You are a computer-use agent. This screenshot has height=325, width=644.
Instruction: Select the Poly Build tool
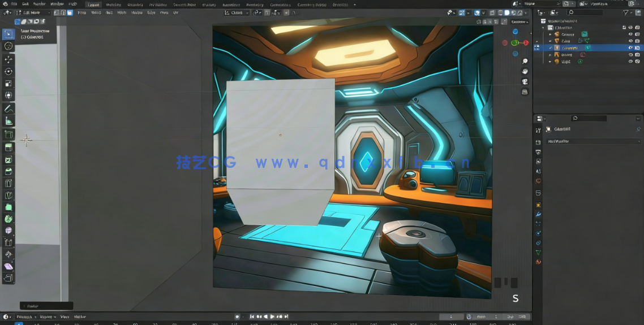(8, 207)
